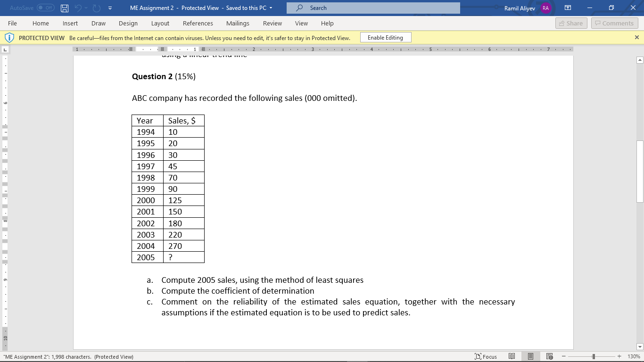This screenshot has height=362, width=644.
Task: Open the File tab
Action: pos(12,23)
